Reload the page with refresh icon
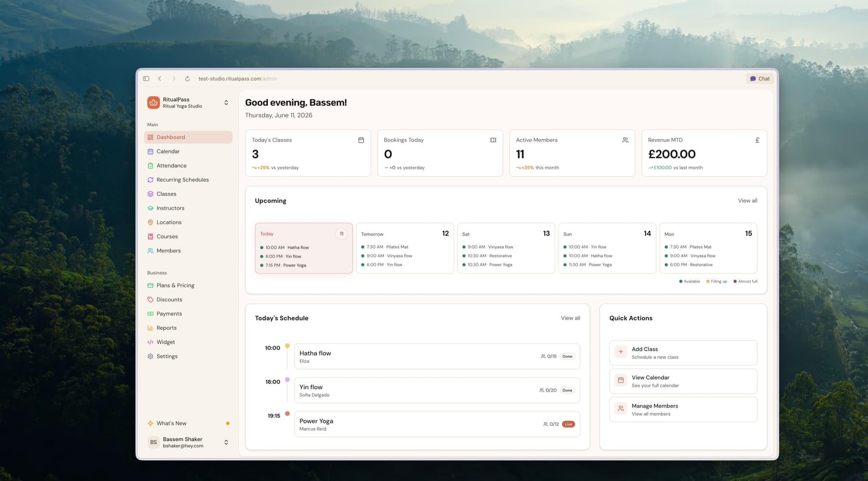The image size is (868, 481). tap(187, 79)
